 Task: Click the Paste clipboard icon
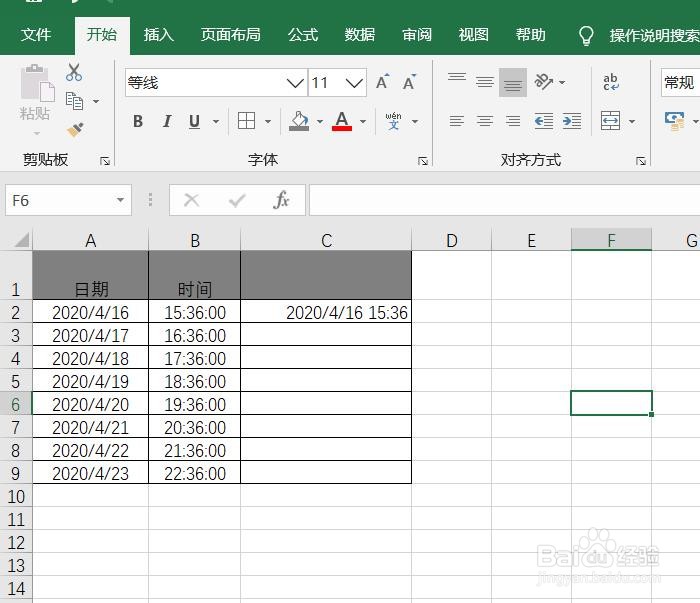click(x=37, y=81)
